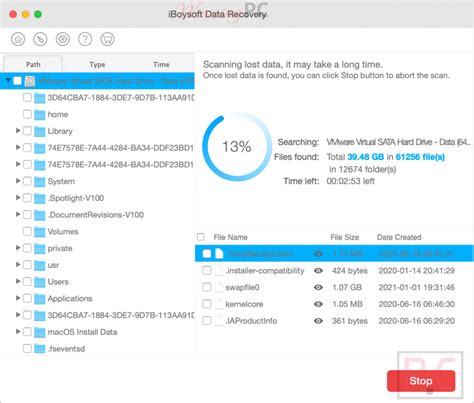Click the 39.48 GB total size text
The height and width of the screenshot is (403, 474).
click(365, 157)
